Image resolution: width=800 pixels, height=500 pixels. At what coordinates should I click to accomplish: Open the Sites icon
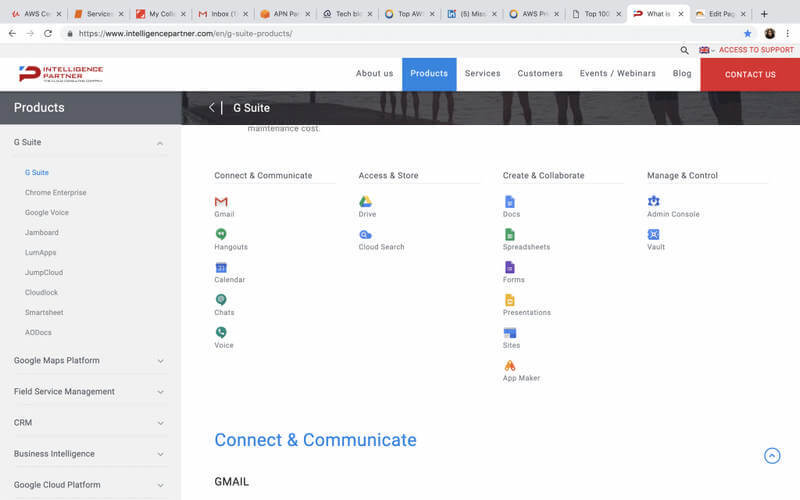pos(510,333)
